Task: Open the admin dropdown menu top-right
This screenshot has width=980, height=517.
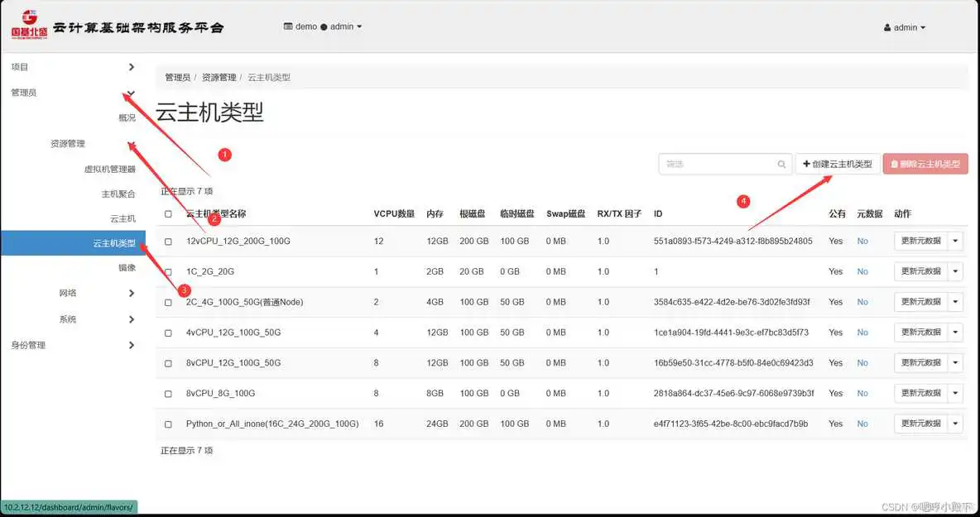Action: 904,26
